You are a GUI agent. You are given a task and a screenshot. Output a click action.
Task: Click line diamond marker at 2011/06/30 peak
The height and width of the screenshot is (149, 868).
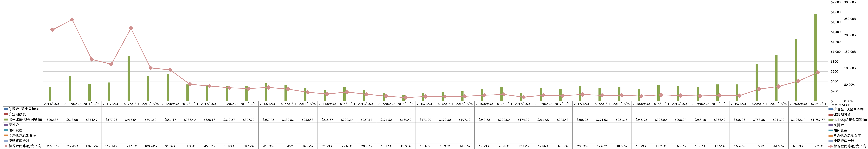point(72,19)
